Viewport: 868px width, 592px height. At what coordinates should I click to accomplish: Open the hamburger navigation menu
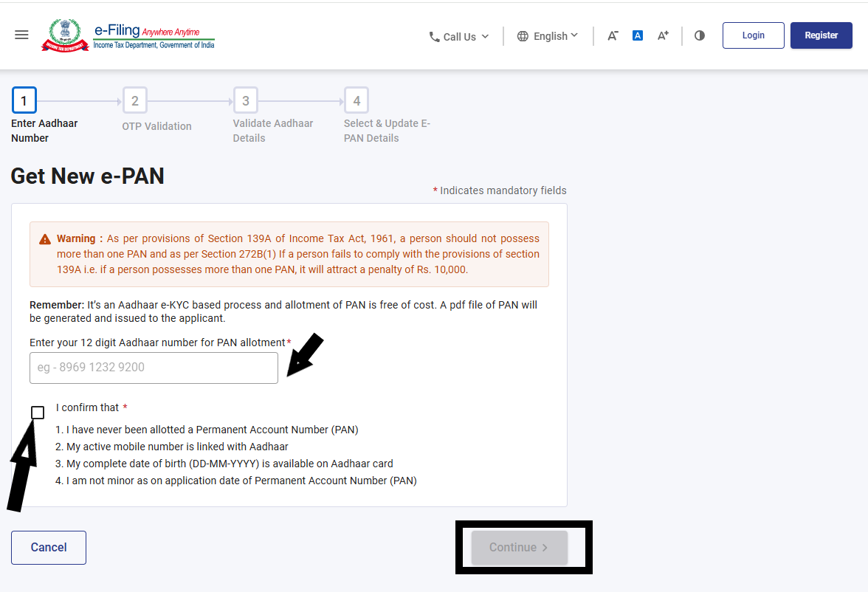pyautogui.click(x=21, y=35)
